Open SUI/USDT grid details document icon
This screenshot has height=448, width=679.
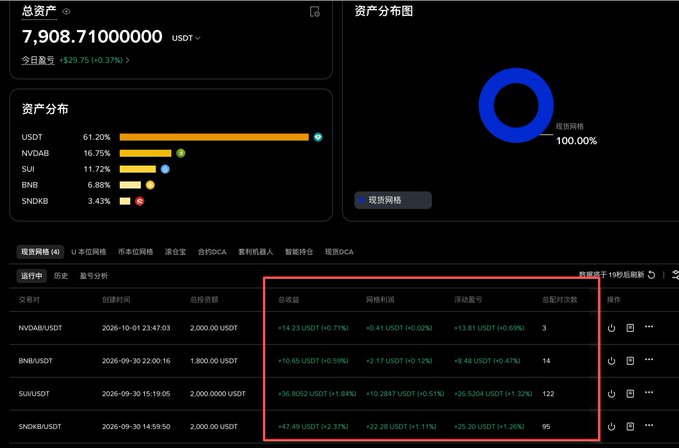tap(630, 393)
